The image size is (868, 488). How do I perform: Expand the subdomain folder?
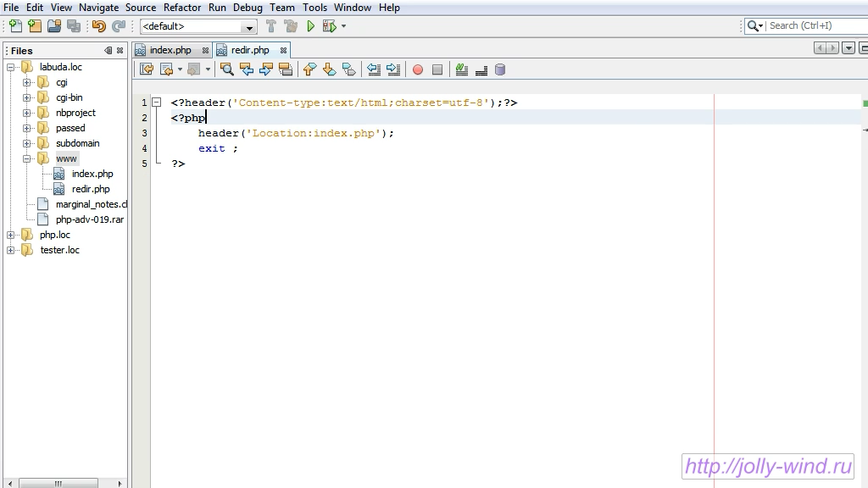point(26,143)
